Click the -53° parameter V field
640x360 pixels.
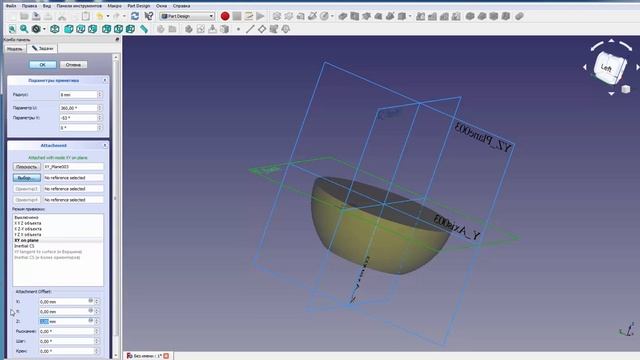78,118
